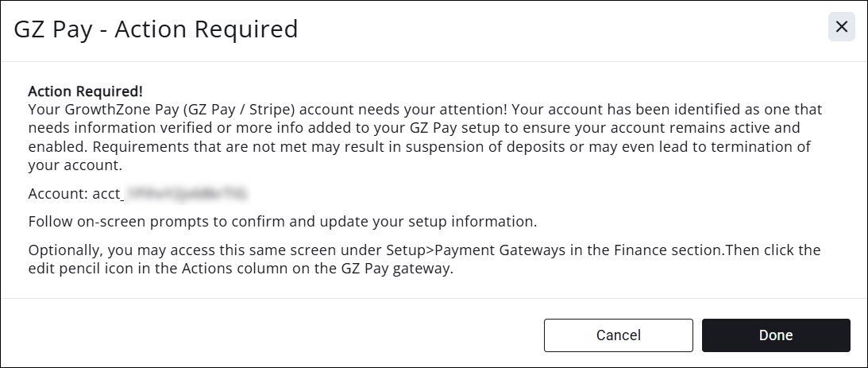The image size is (868, 368).
Task: Close the GZ Pay dialog with X
Action: pyautogui.click(x=842, y=27)
